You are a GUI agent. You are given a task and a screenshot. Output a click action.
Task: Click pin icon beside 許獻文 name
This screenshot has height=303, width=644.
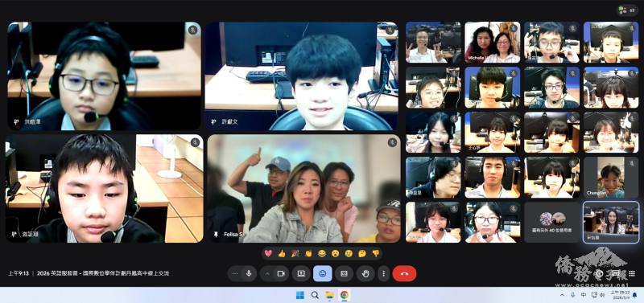(x=213, y=122)
